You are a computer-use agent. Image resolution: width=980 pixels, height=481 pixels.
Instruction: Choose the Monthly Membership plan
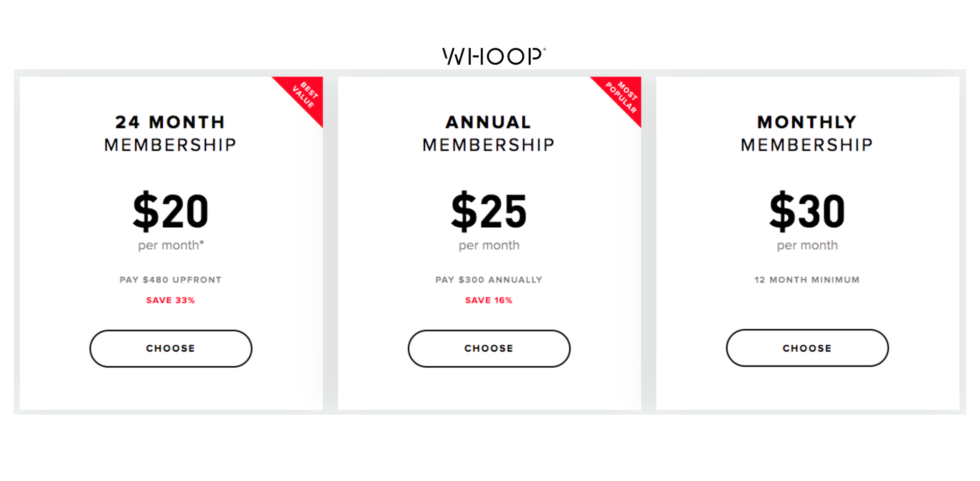[x=807, y=348]
